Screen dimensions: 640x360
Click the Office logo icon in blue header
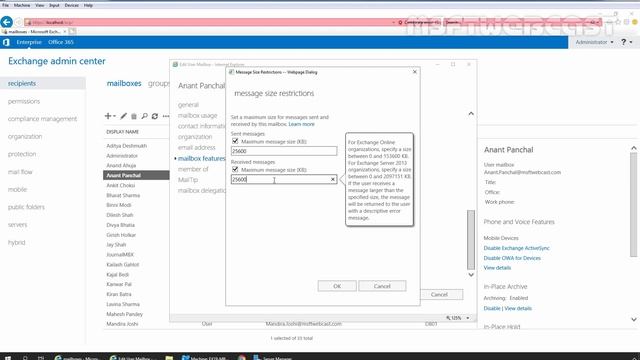pos(6,42)
